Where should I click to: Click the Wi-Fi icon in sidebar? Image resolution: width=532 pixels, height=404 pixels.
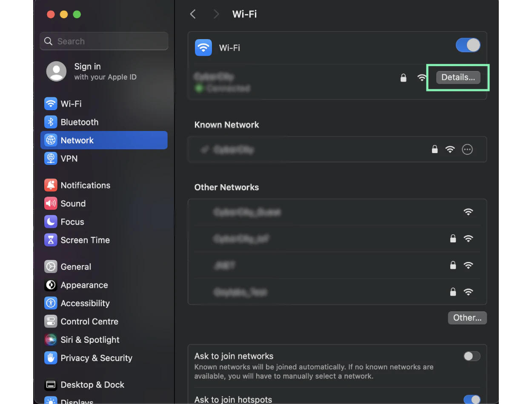click(x=51, y=104)
